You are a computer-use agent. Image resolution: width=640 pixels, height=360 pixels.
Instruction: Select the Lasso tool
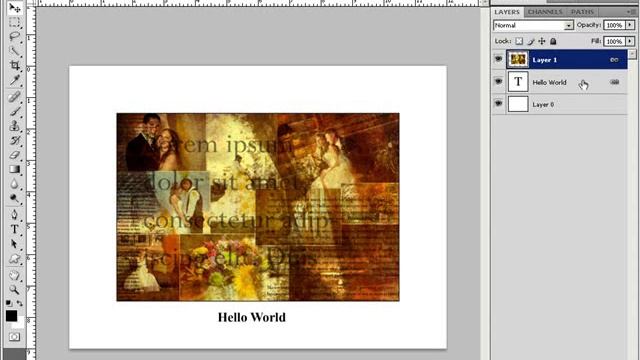(14, 37)
